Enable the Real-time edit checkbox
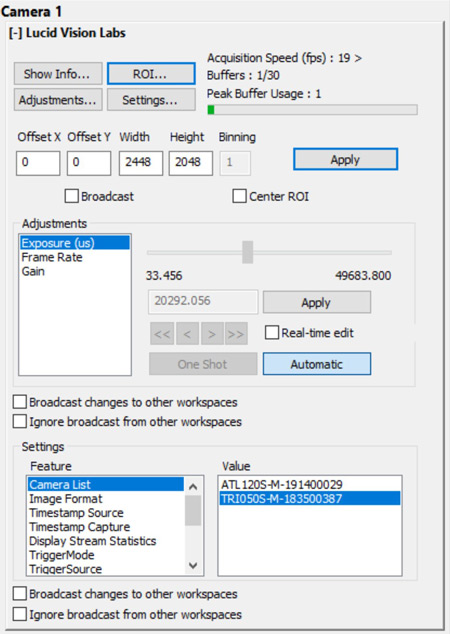 tap(272, 333)
